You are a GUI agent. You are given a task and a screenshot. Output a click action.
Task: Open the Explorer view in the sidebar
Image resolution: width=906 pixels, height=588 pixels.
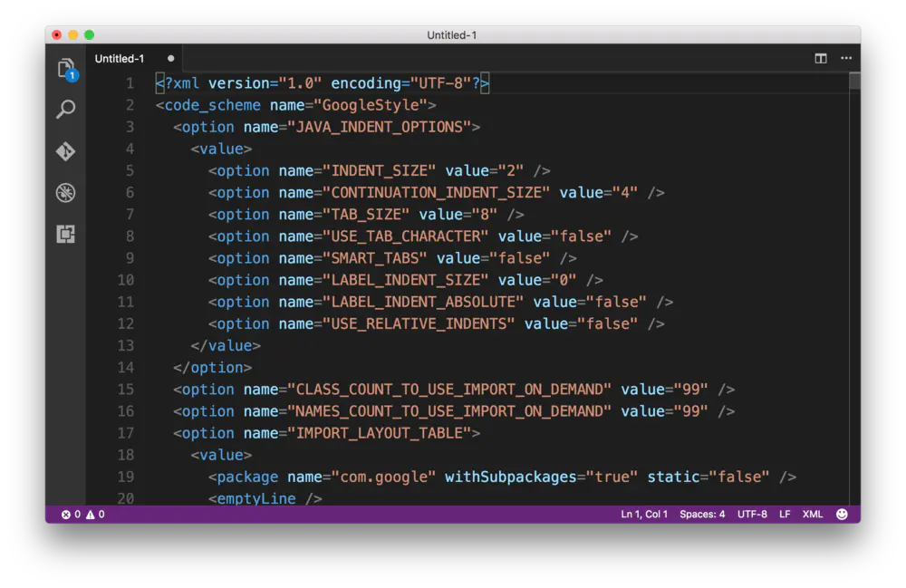point(64,67)
